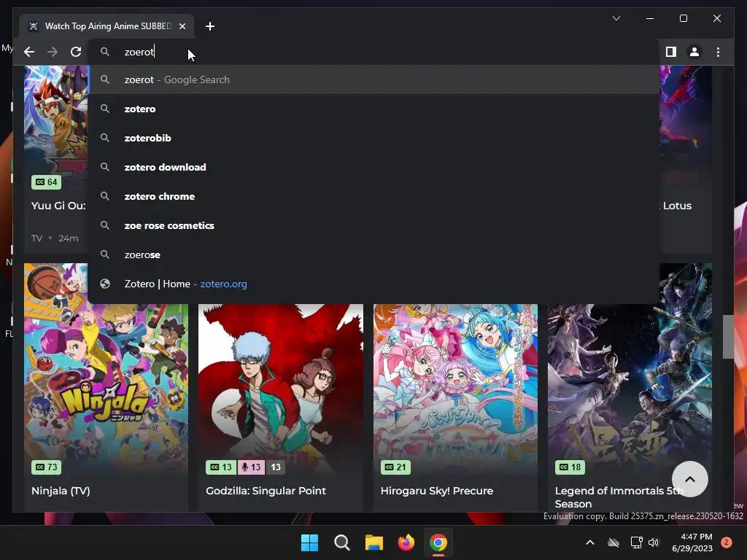Click the forward navigation arrow

[x=53, y=52]
